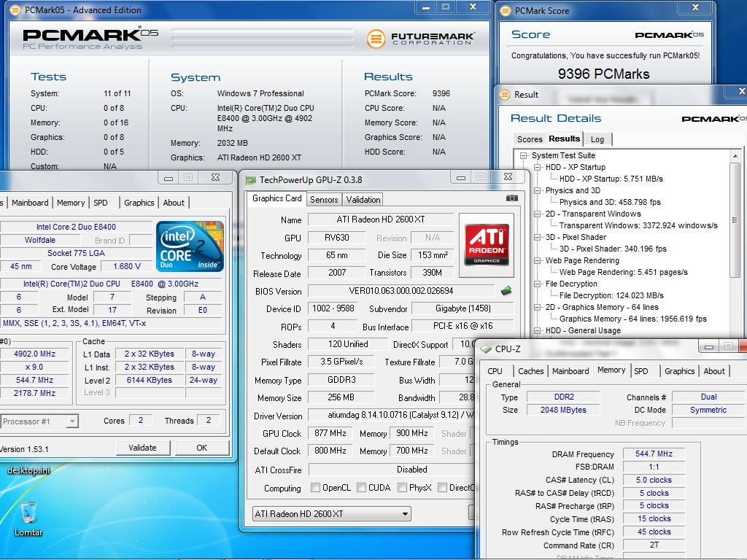Open desktop.ini file on desktop
The image size is (747, 560).
tap(28, 470)
